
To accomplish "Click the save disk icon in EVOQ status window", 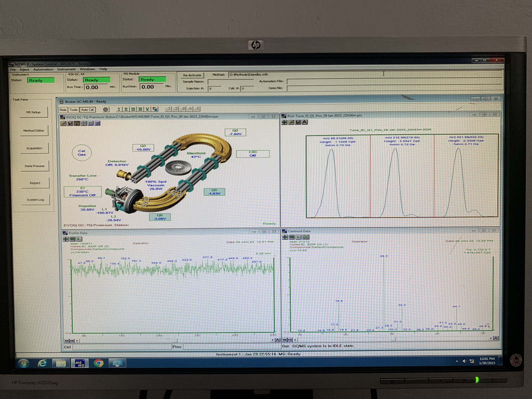I will pyautogui.click(x=70, y=123).
